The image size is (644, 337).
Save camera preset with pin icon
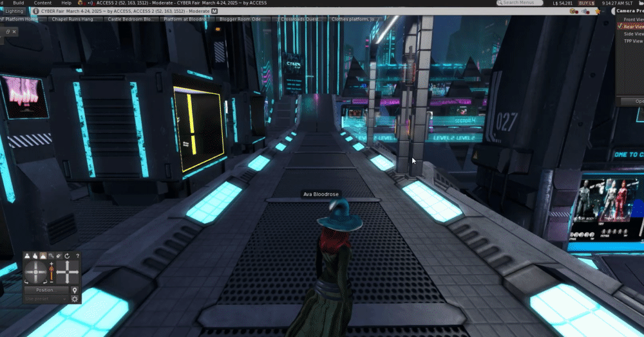click(75, 290)
